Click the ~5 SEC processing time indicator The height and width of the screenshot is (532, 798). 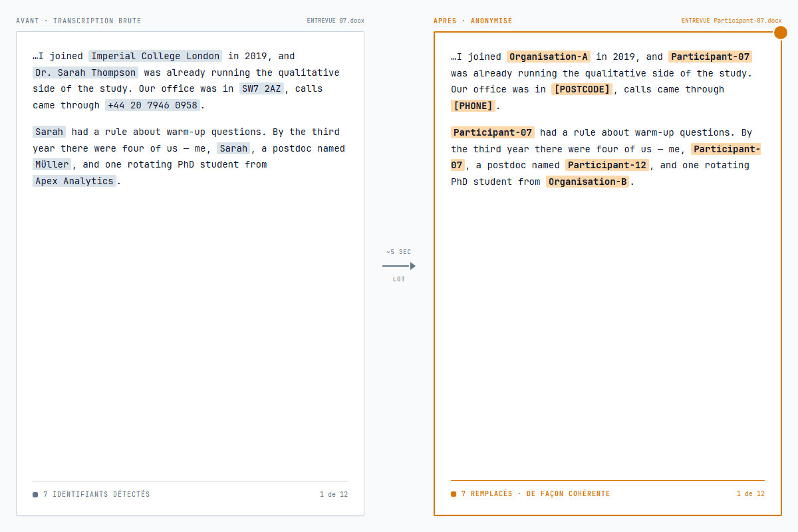(x=398, y=251)
